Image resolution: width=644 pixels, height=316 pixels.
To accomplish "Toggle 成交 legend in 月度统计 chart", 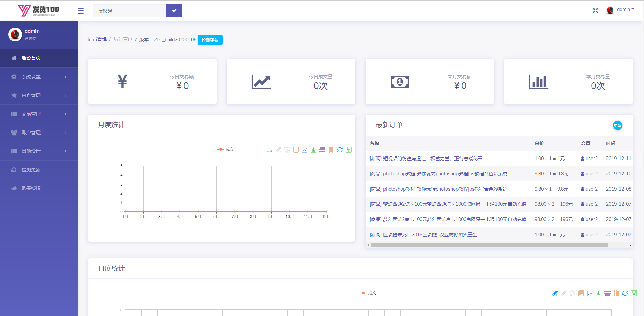I will [x=226, y=149].
